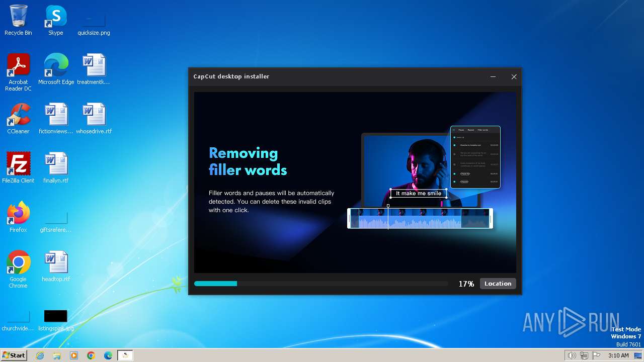Open Chrome from the taskbar
644x362 pixels.
point(91,355)
